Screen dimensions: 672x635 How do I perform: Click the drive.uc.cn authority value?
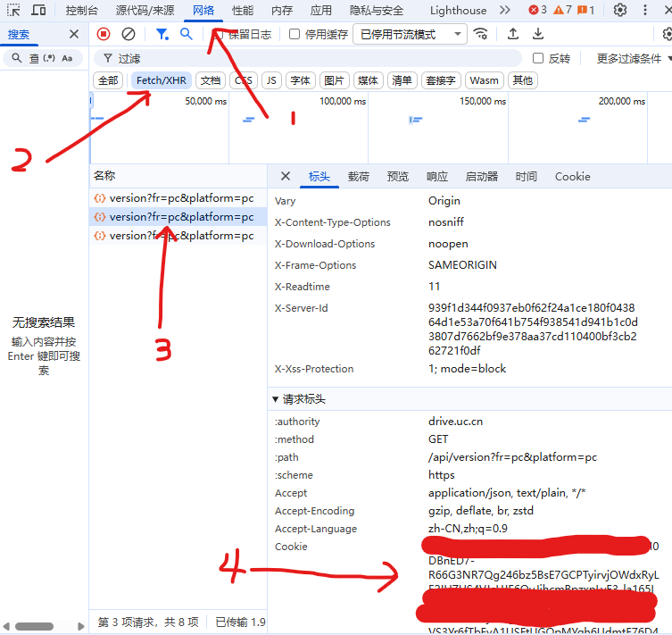(455, 422)
